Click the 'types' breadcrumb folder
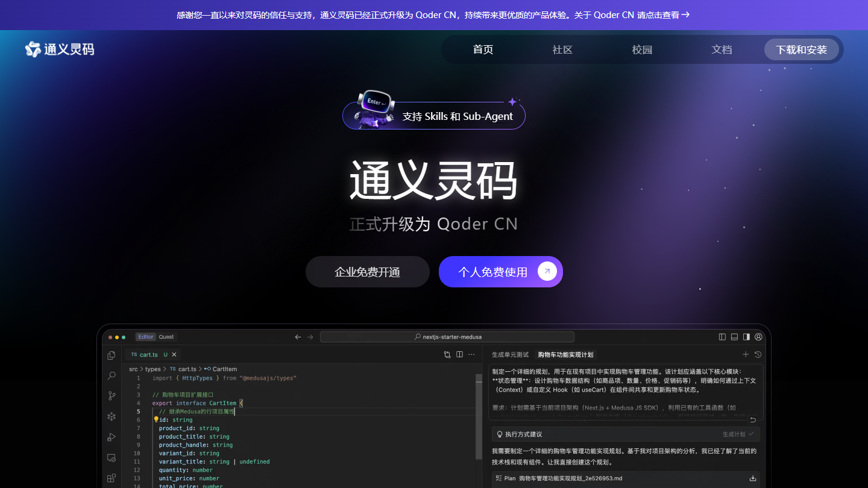This screenshot has width=868, height=488. point(153,369)
